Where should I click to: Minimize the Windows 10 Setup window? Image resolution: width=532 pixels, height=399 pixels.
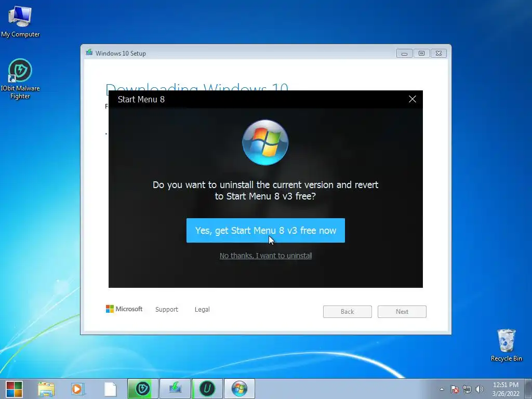[404, 54]
